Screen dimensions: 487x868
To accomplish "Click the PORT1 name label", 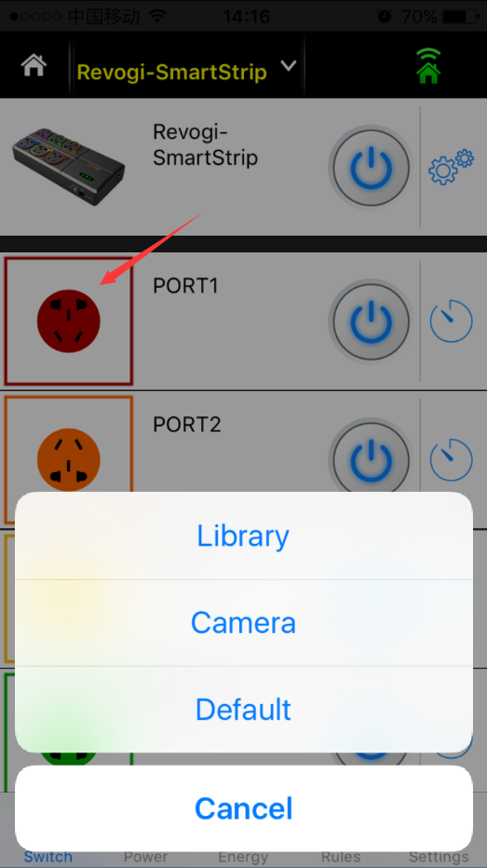I will [185, 286].
